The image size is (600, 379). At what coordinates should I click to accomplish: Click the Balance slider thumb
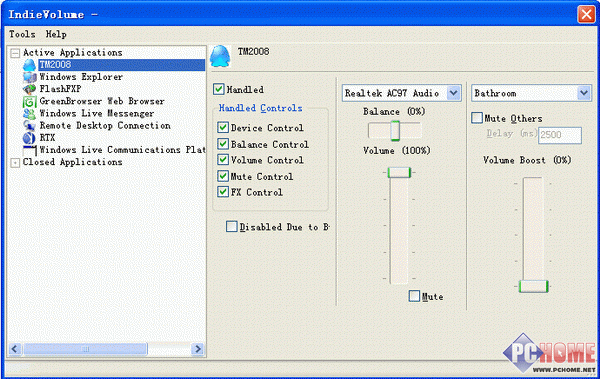coord(395,131)
